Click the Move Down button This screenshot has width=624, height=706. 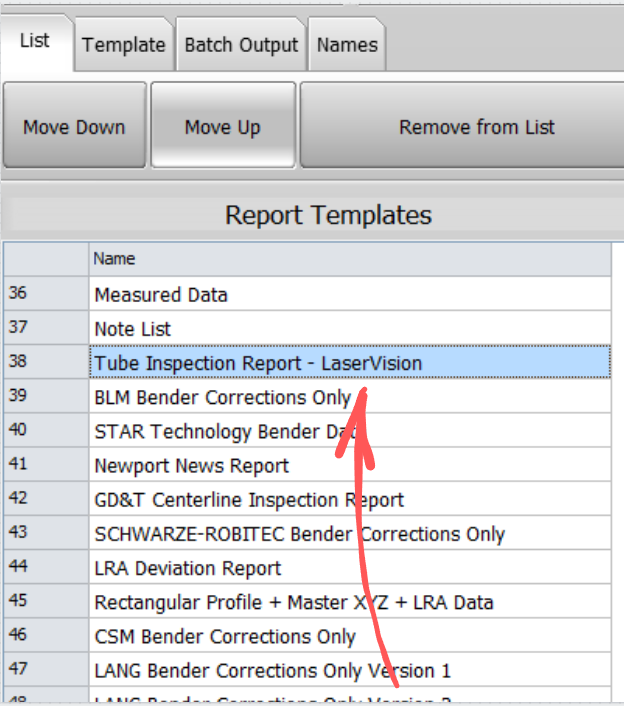coord(75,127)
